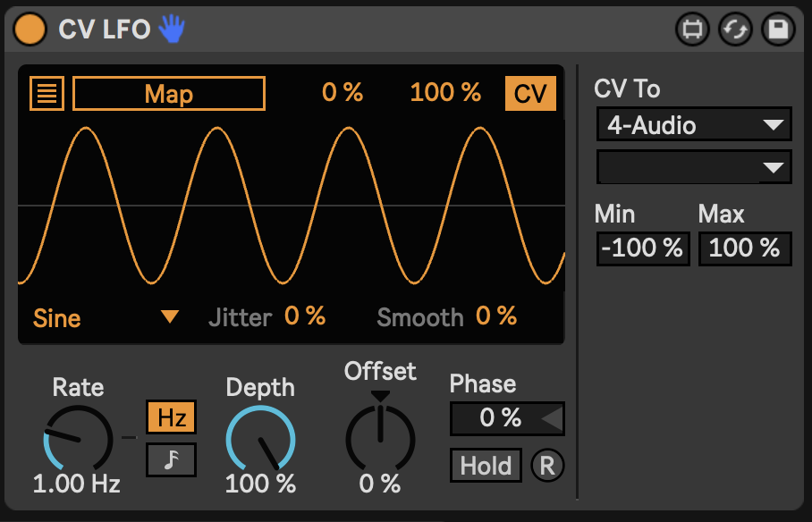Toggle the CV LFO device activator

(x=30, y=29)
